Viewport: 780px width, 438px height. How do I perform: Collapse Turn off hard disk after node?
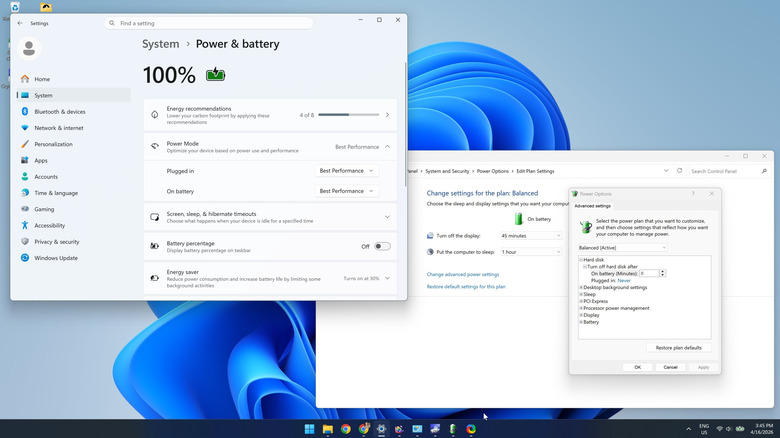tap(585, 267)
